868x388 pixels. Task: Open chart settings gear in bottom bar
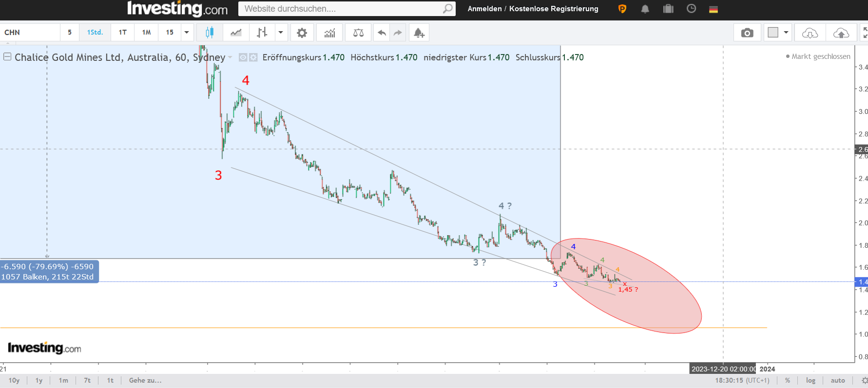[865, 380]
